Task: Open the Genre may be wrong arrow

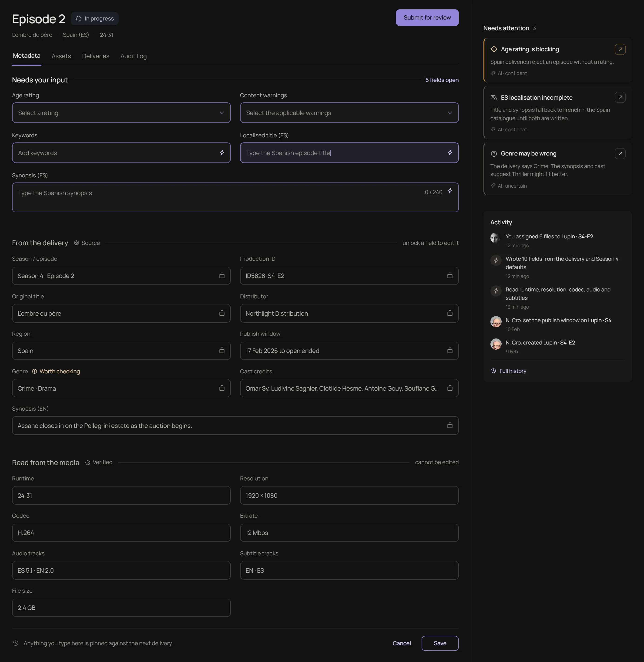Action: (x=620, y=154)
